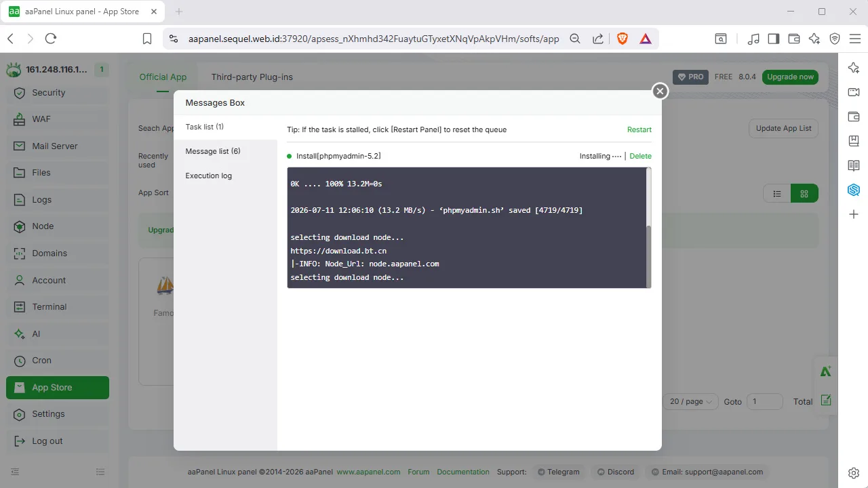Open the Security page in sidebar
The width and height of the screenshot is (868, 488).
[x=58, y=93]
